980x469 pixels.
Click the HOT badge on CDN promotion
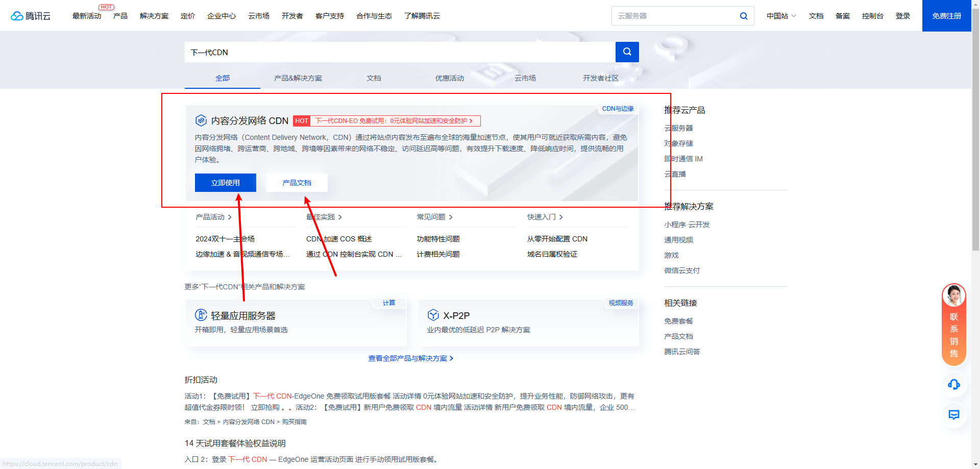(302, 121)
